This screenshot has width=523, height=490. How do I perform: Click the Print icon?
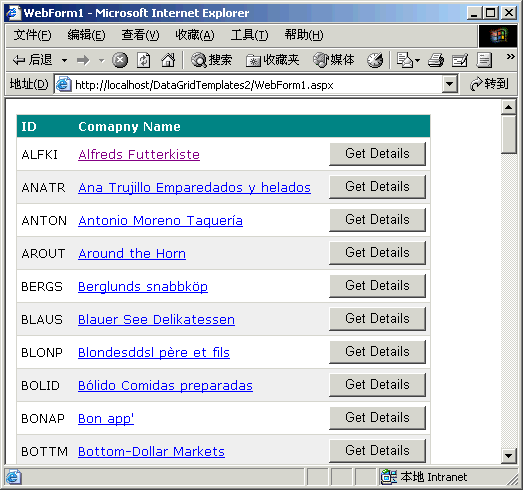click(436, 60)
